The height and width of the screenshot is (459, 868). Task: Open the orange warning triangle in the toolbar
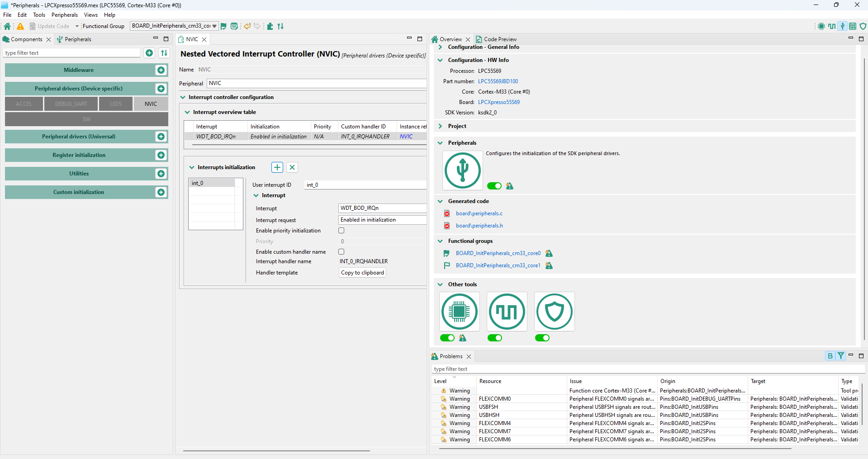tap(20, 26)
